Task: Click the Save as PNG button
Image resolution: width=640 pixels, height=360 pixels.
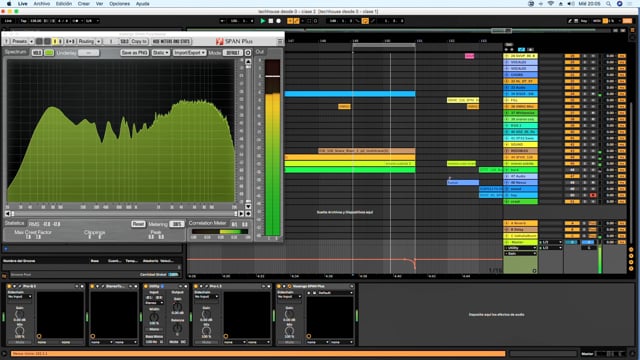Action: tap(134, 53)
